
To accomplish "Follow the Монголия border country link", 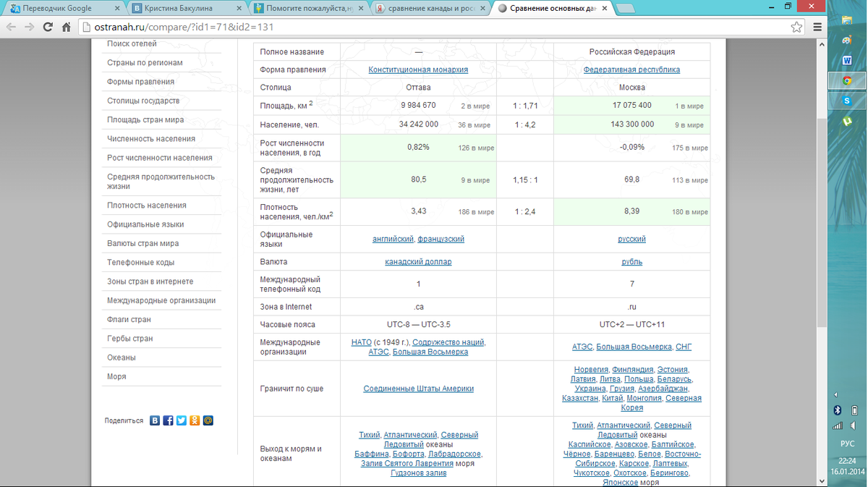I will [644, 398].
